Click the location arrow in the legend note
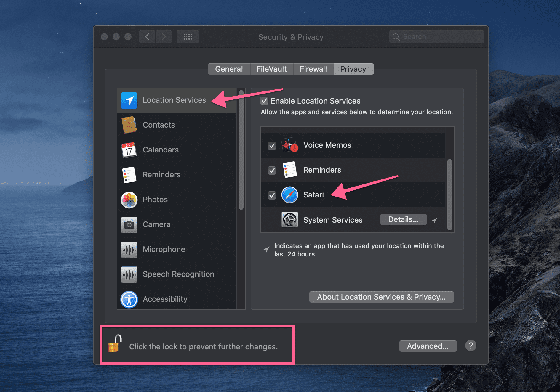The image size is (560, 392). [266, 250]
